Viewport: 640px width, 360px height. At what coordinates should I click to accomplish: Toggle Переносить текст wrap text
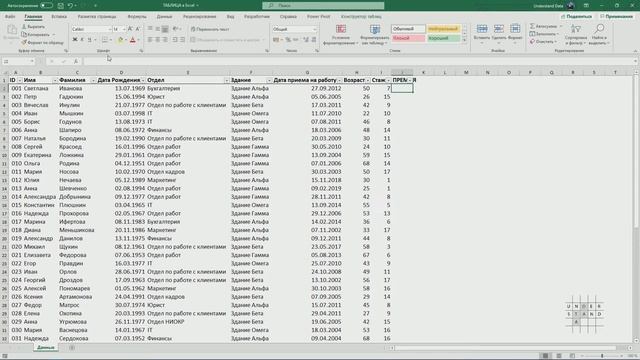[x=210, y=29]
